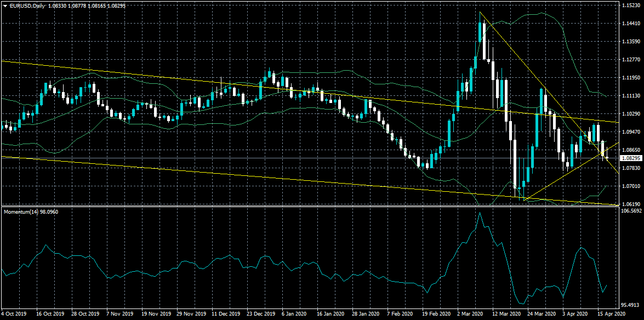644x320 pixels.
Task: Click the 7 Feb 2020 date label
Action: (401, 313)
